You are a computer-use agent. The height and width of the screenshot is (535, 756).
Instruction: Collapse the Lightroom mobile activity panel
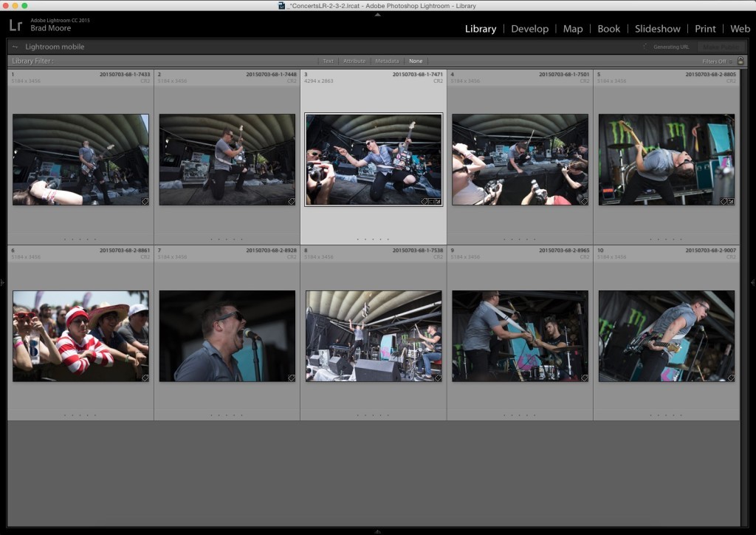click(14, 47)
